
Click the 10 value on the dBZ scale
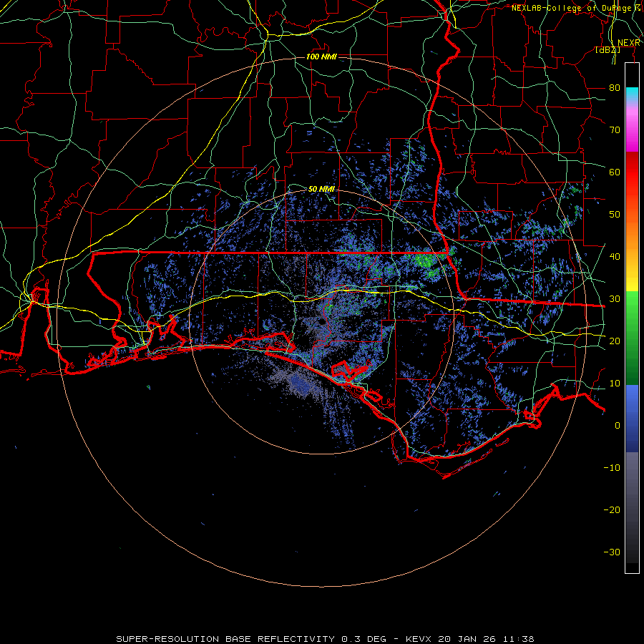coord(615,384)
